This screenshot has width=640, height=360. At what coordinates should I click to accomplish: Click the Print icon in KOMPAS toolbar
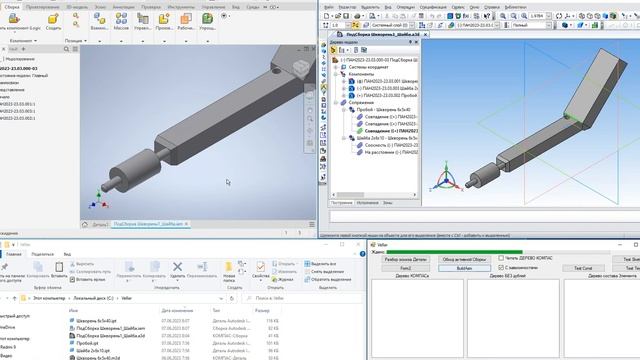(x=357, y=16)
